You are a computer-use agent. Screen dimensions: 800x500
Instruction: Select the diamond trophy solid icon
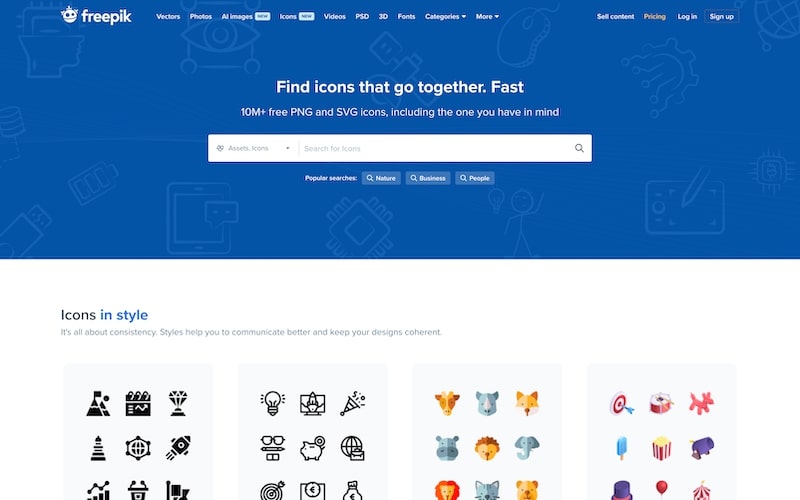click(x=178, y=403)
